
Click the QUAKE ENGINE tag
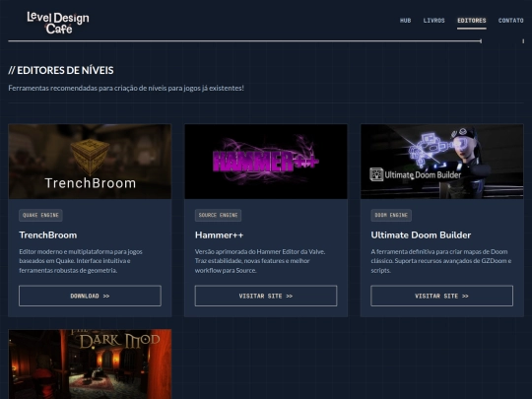click(x=40, y=215)
